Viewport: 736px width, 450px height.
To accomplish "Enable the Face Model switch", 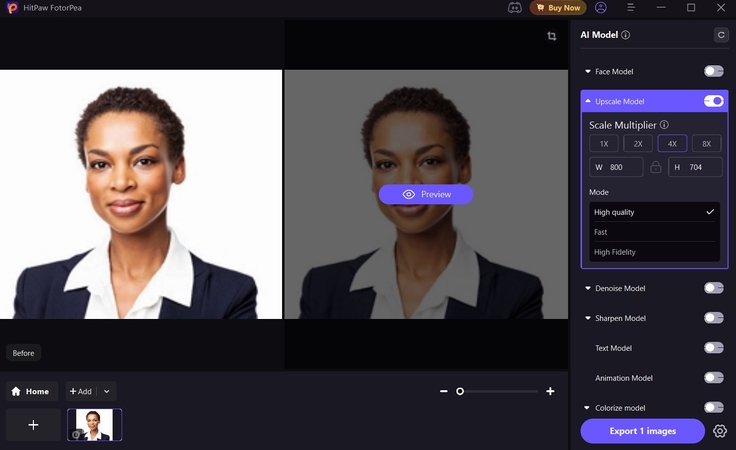I will pos(713,71).
